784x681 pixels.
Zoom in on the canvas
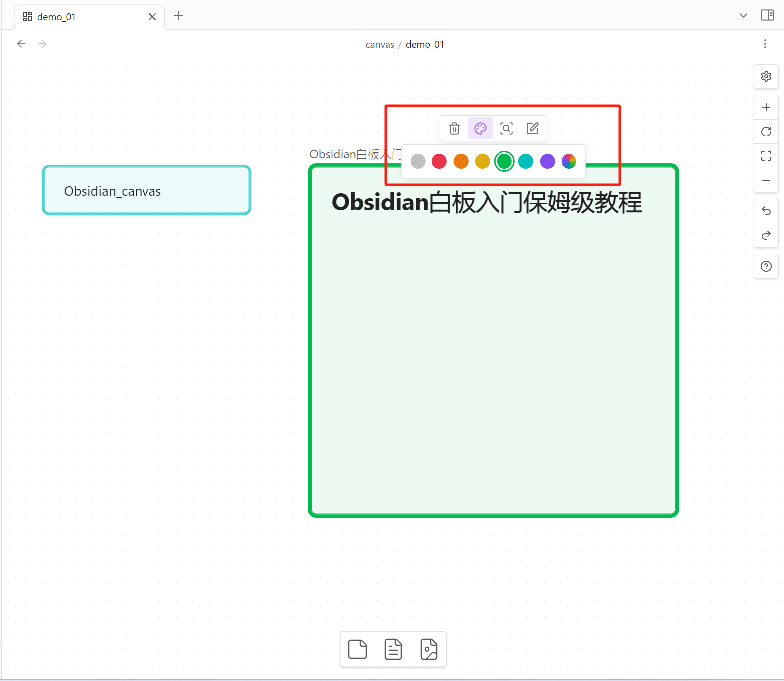(766, 107)
